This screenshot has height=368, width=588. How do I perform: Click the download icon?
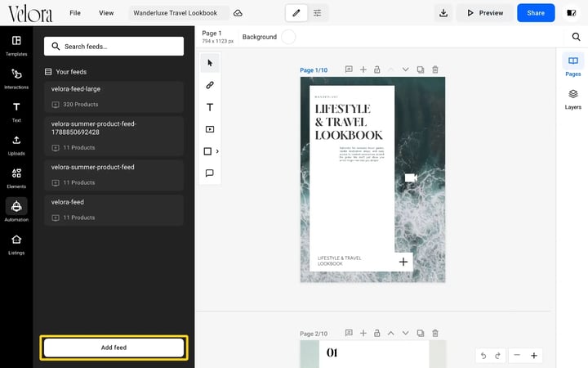click(x=443, y=13)
